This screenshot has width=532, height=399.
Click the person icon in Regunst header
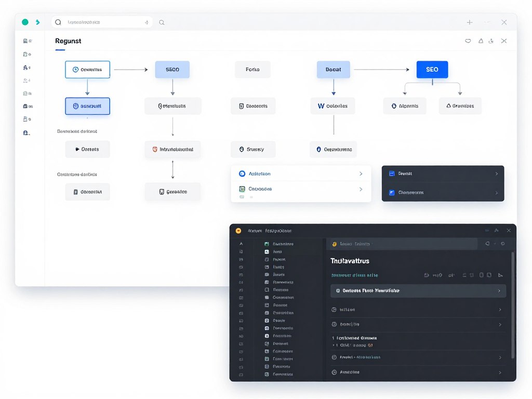[491, 41]
